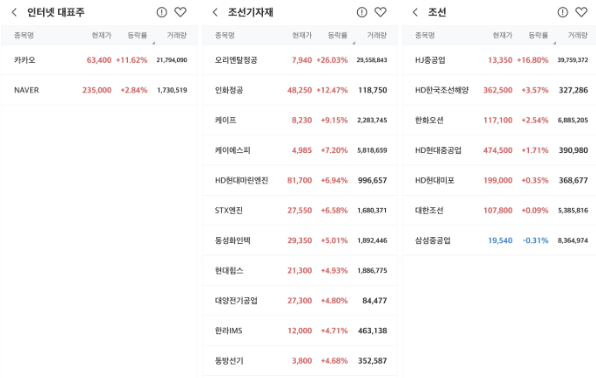Open 카카오 stock row

point(99,60)
